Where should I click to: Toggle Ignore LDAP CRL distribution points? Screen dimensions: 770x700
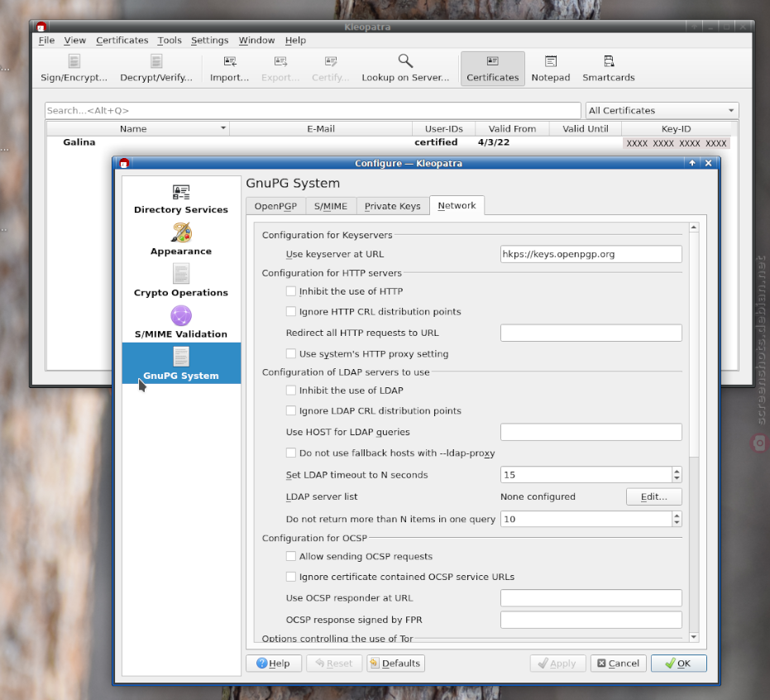291,410
